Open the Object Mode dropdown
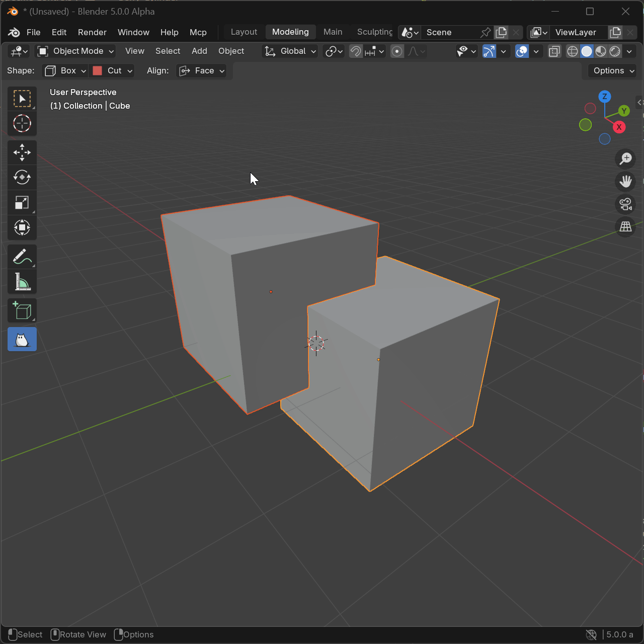 pos(76,51)
